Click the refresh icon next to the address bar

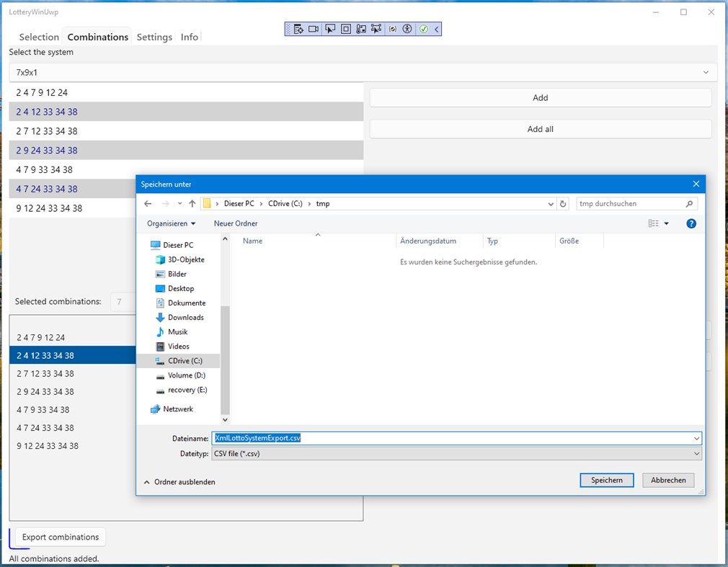pos(564,203)
